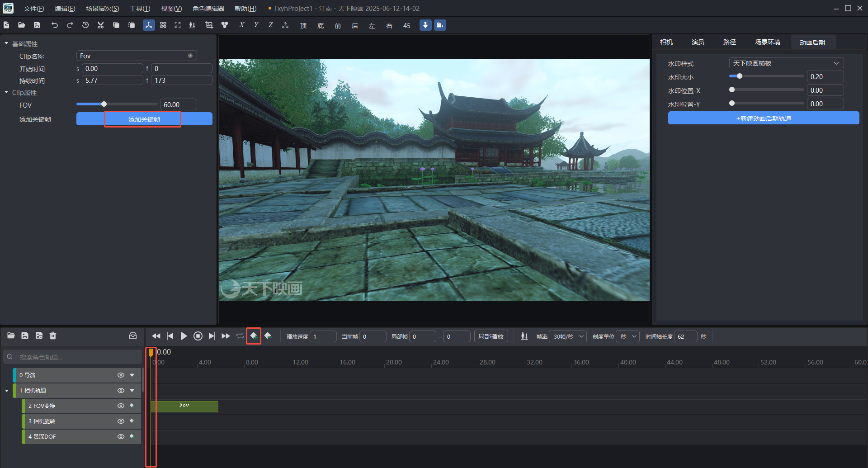Open the 场景层次 menu
This screenshot has width=868, height=468.
point(103,9)
